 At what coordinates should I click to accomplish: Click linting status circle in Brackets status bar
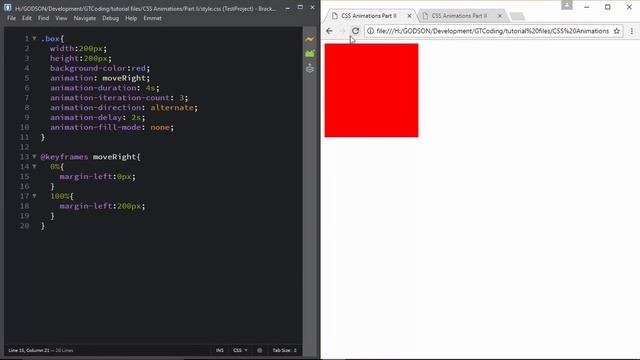tap(260, 350)
